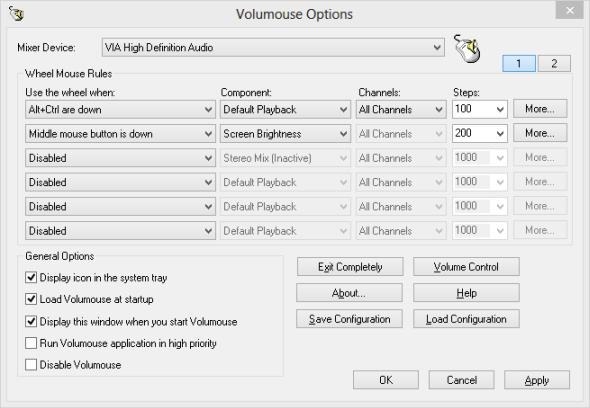Expand the Alt+Ctrl are down dropdown
Screen dimensions: 590x408
point(120,110)
